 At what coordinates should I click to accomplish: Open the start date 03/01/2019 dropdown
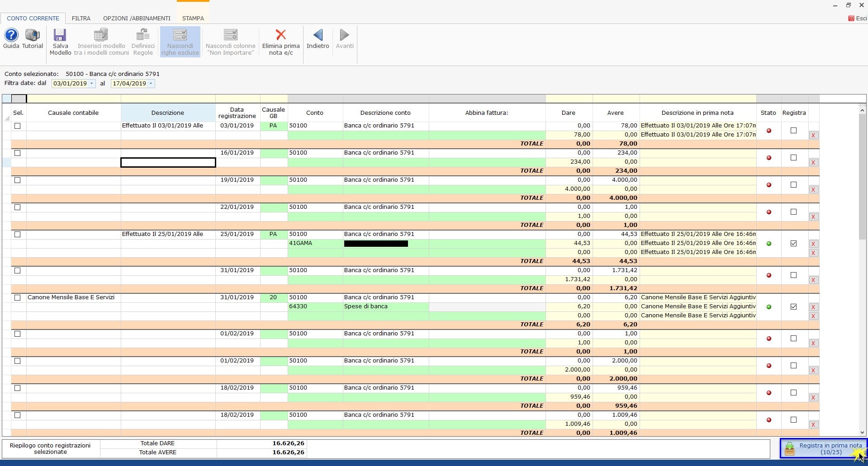pyautogui.click(x=92, y=84)
